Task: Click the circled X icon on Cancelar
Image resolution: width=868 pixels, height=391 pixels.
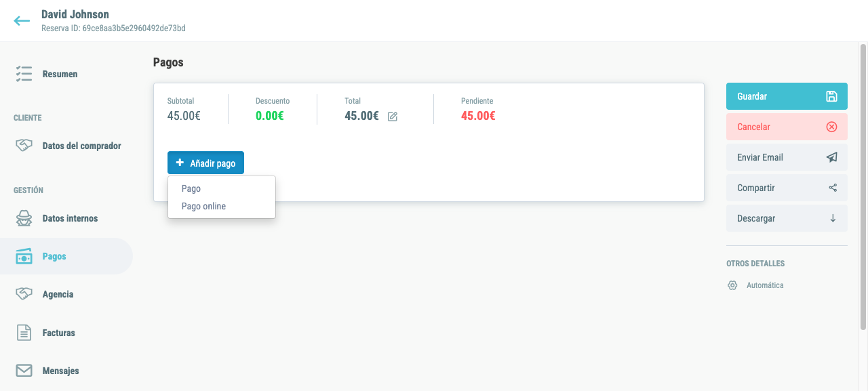Action: (832, 127)
